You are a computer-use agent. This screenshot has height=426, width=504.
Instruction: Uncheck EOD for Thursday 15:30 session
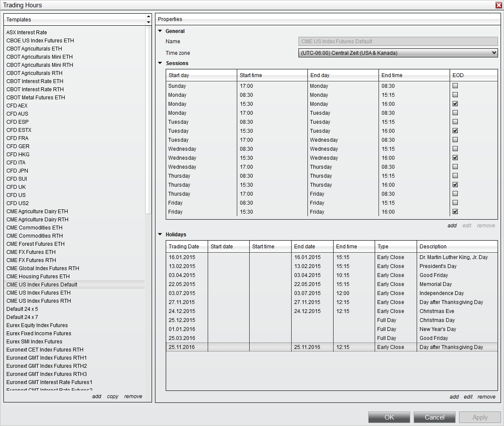point(455,185)
